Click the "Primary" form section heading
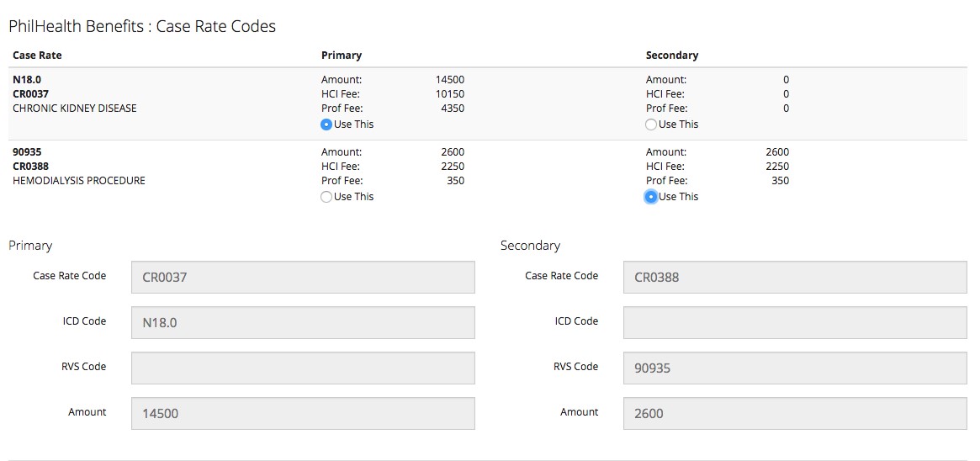The width and height of the screenshot is (980, 461). coord(30,246)
